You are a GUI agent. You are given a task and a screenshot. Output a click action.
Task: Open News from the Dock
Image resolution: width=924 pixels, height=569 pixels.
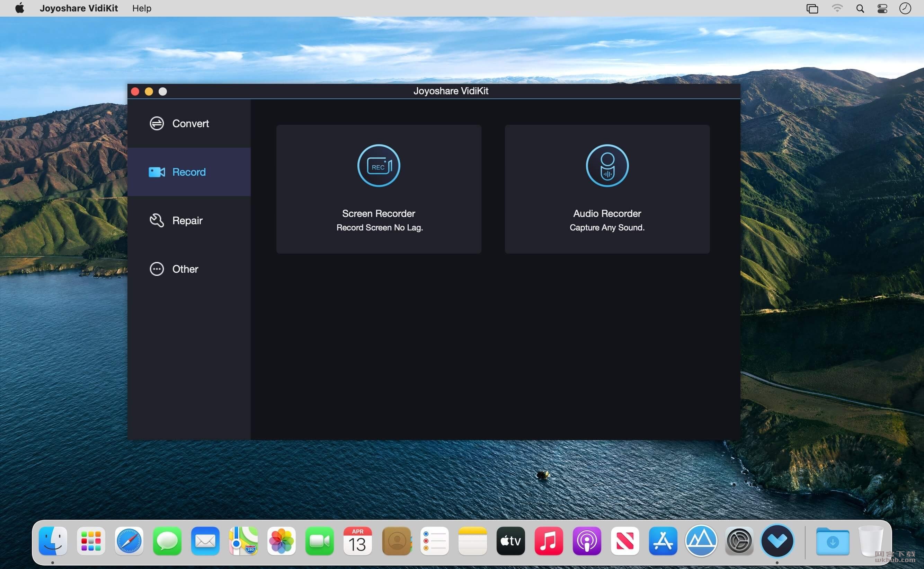click(625, 541)
